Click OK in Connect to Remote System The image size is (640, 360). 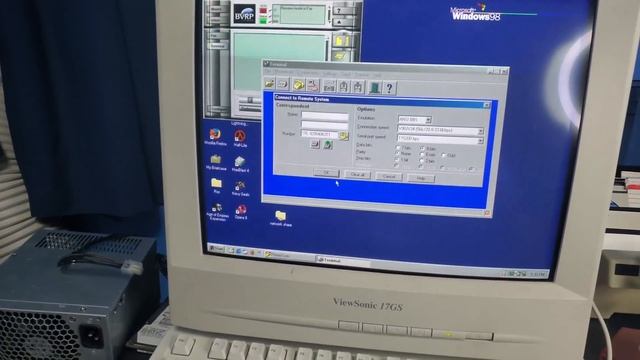(x=326, y=173)
